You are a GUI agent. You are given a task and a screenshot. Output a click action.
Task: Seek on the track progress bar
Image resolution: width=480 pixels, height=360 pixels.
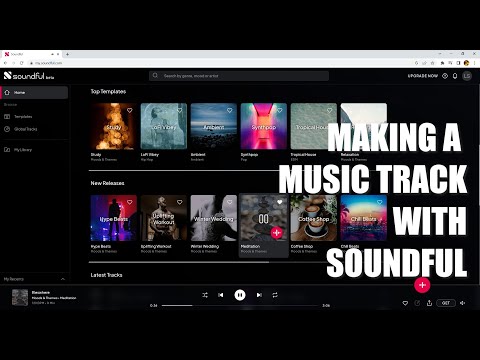pos(240,305)
